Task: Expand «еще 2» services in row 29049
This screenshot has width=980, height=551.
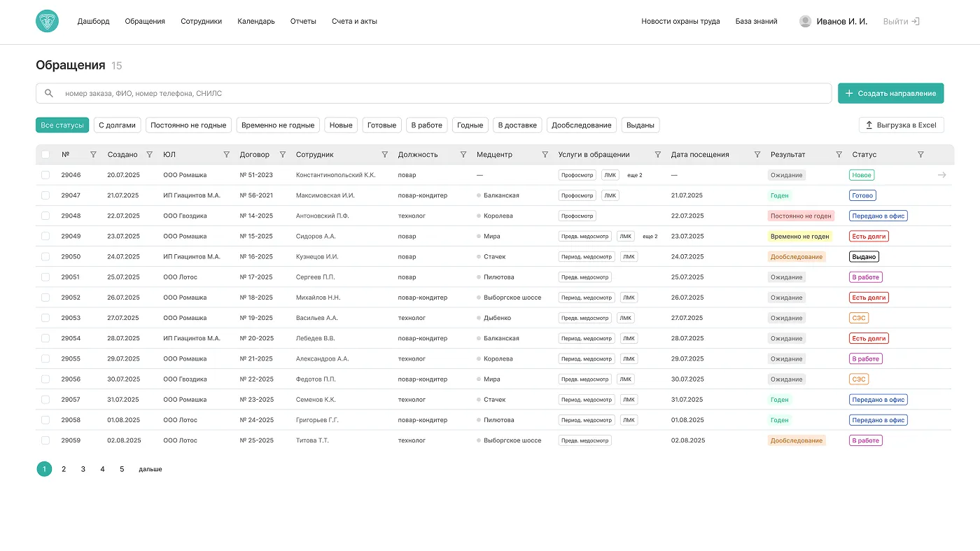Action: 650,237
